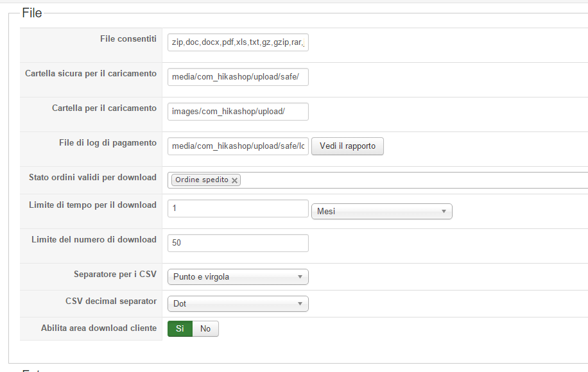Select Si for Abilita area download cliente
The image size is (588, 372).
click(180, 328)
